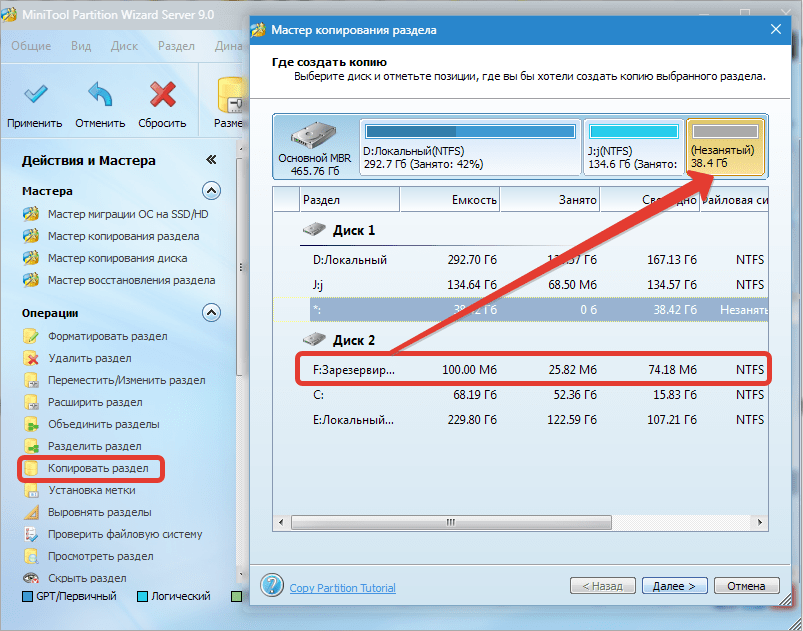The width and height of the screenshot is (803, 631).
Task: Collapse the Операции section
Action: [x=211, y=312]
